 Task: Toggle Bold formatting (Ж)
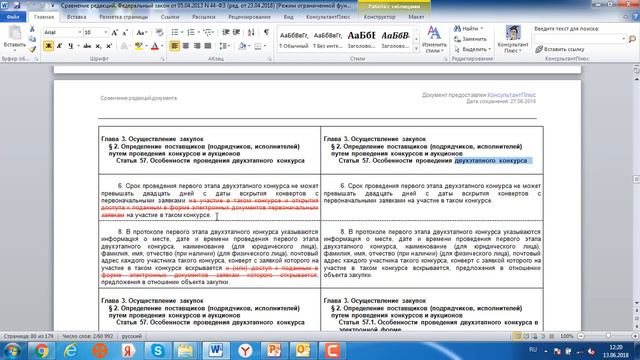point(48,46)
